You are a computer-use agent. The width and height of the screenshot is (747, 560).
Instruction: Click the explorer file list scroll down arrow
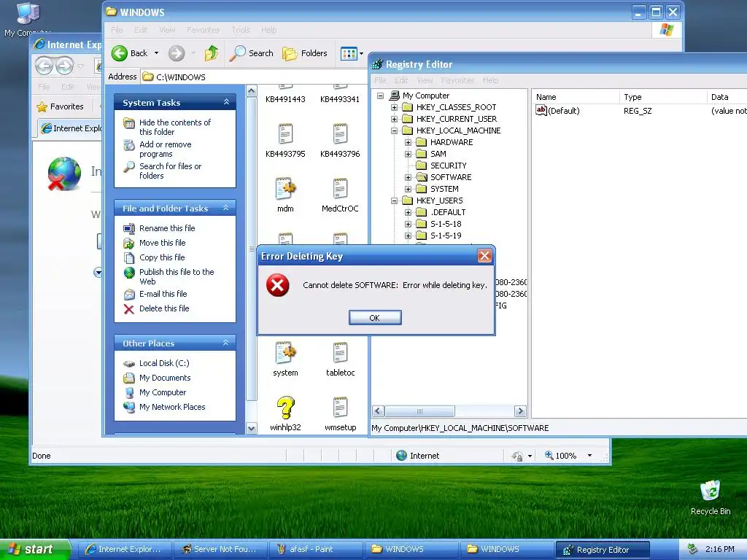[x=251, y=429]
